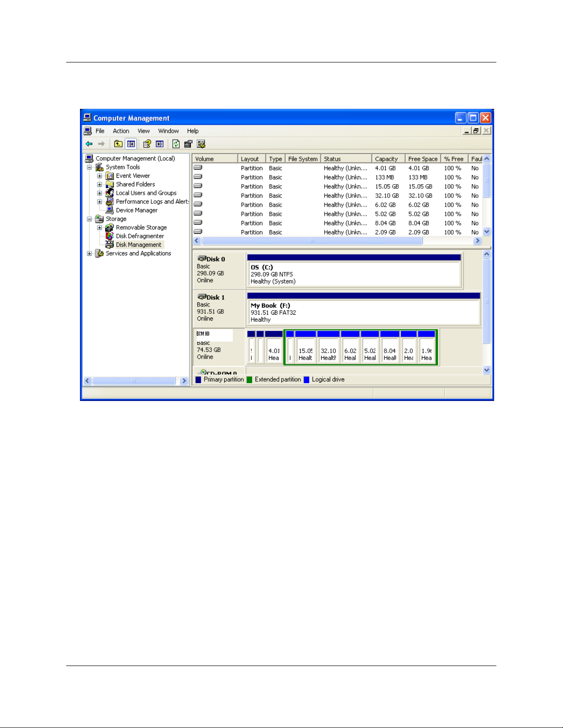This screenshot has height=728, width=563.
Task: Click the Up one level toolbar icon
Action: pos(118,144)
